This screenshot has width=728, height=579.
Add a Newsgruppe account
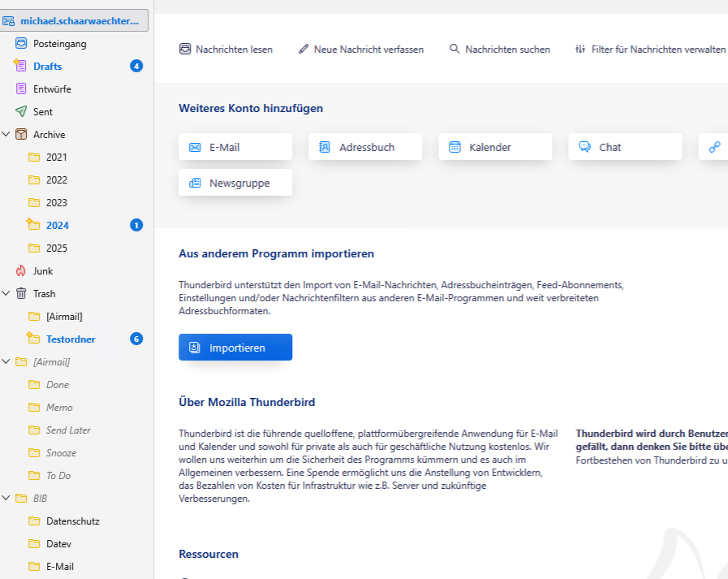[x=235, y=183]
